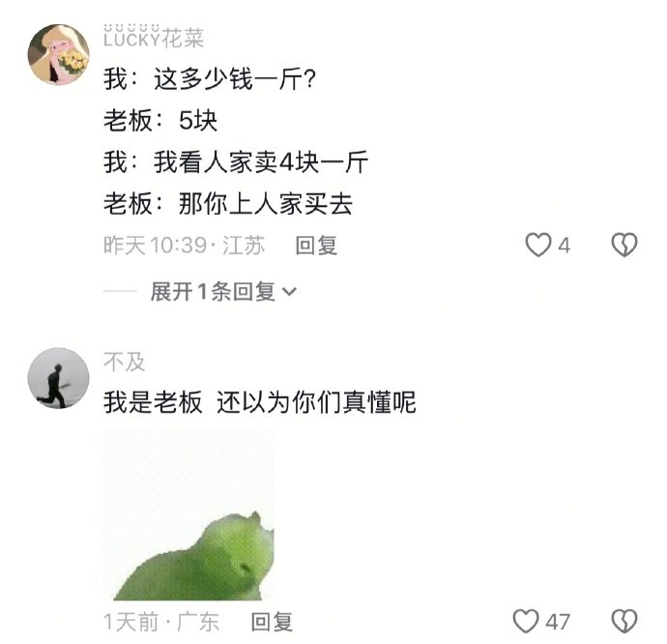Screen dimensions: 667x644
Task: Open username LUCKY花菜
Action: coord(154,37)
